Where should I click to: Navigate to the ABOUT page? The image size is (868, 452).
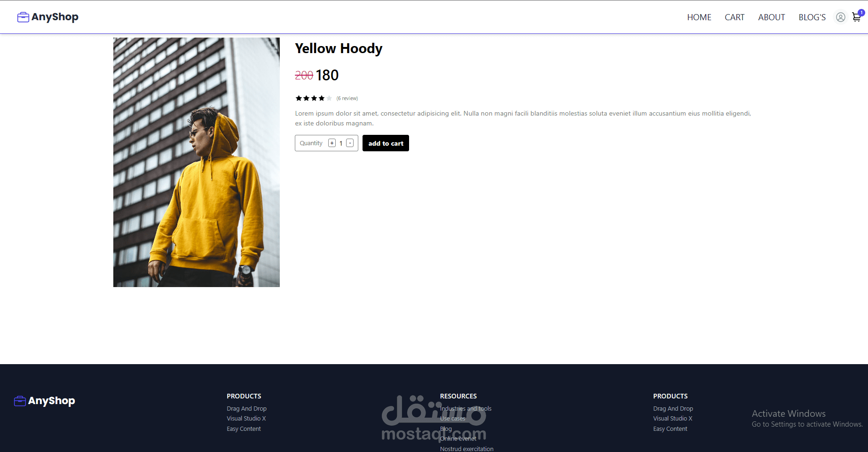pos(772,17)
